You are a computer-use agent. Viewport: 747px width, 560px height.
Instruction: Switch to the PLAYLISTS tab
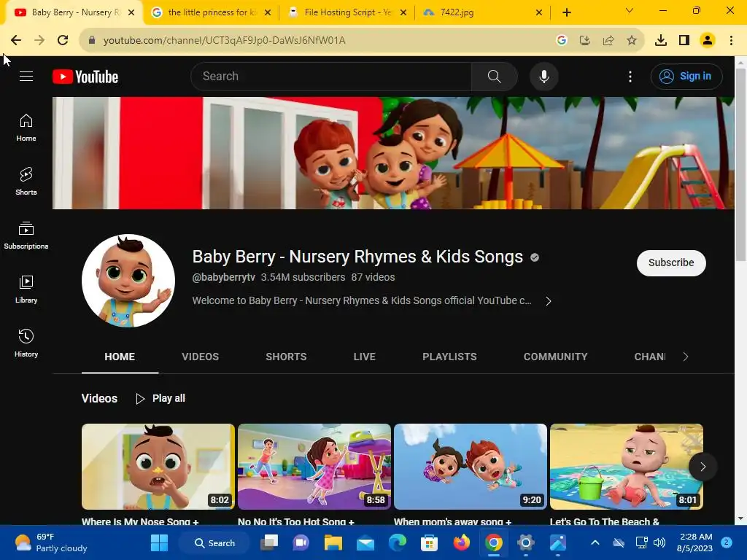click(449, 357)
